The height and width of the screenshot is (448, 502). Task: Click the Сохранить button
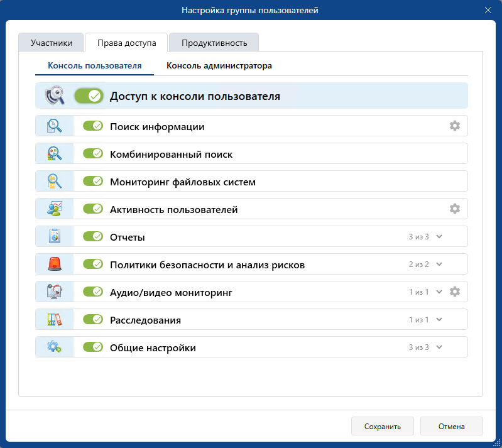(382, 427)
